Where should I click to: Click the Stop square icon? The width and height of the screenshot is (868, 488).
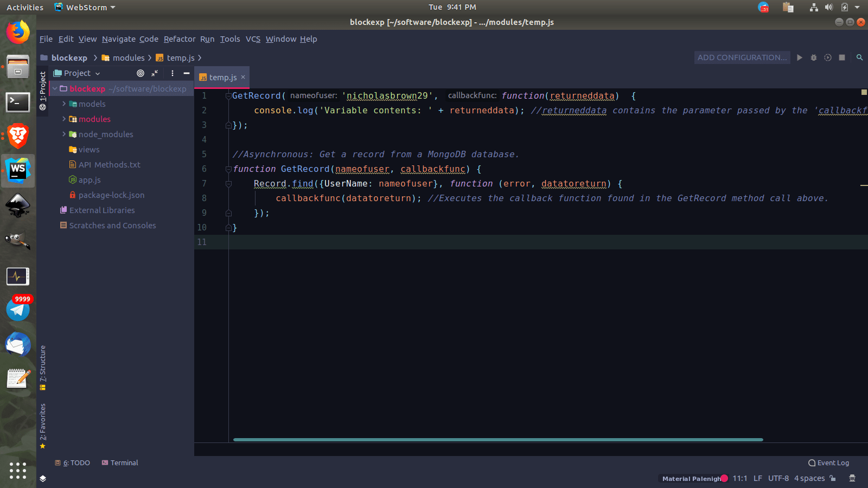tap(842, 57)
